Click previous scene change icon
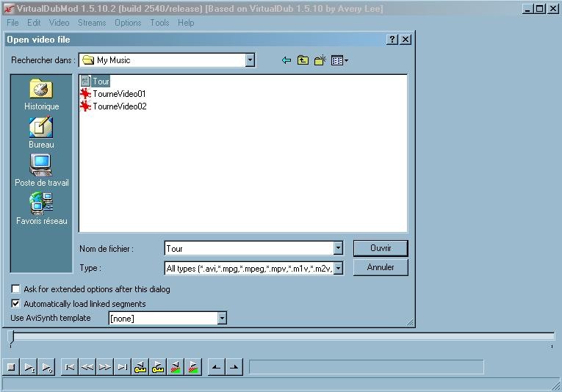Screen dimensions: 562x392 [176, 367]
